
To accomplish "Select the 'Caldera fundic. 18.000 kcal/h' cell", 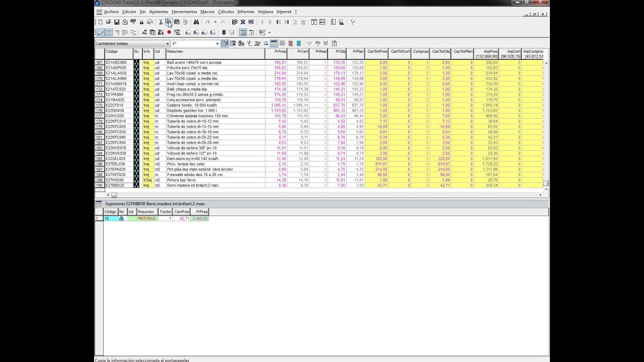I will tap(215, 105).
